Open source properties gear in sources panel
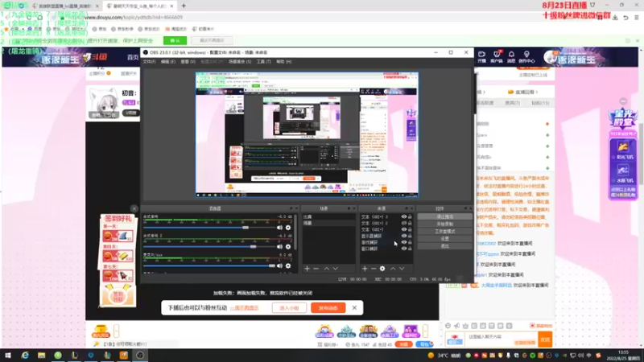The height and width of the screenshot is (362, 644). coord(382,269)
